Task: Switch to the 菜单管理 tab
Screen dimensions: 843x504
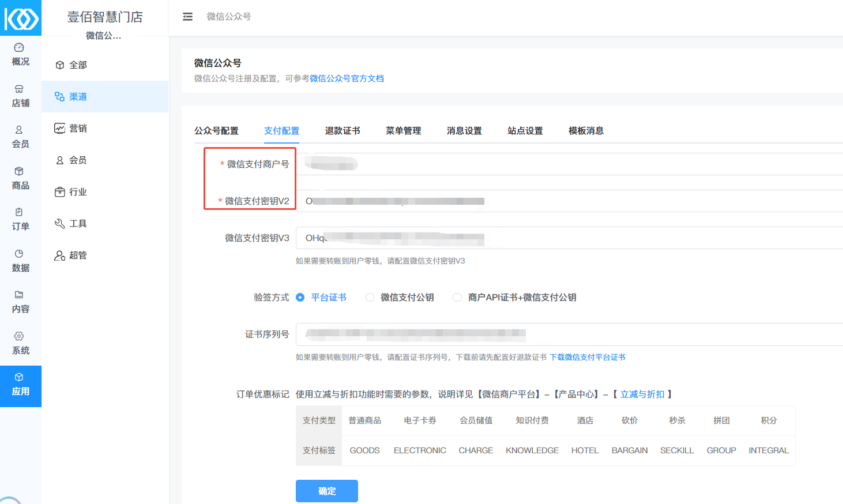Action: coord(403,131)
